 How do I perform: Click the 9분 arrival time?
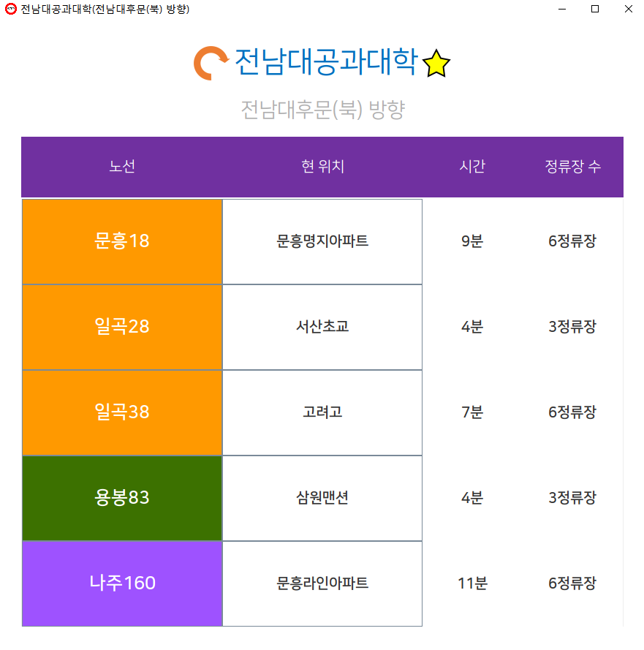(472, 241)
